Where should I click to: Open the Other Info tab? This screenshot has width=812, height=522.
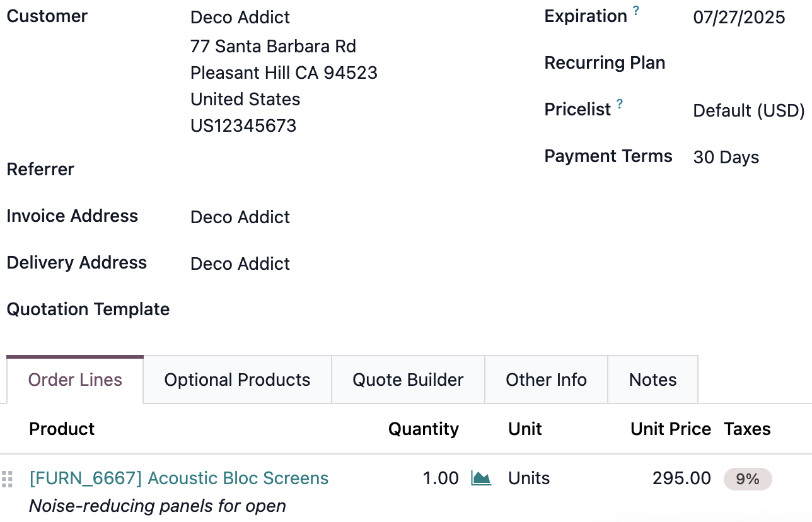coord(546,380)
